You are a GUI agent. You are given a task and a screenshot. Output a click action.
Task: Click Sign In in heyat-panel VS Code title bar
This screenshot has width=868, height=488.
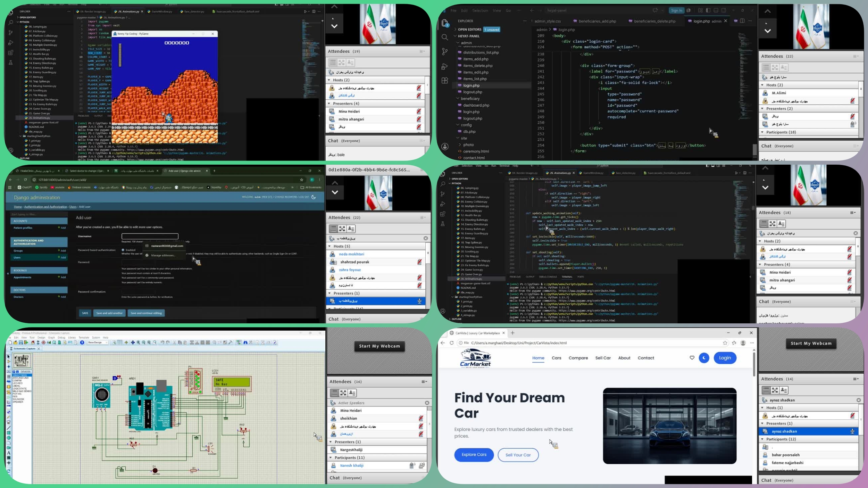click(676, 10)
